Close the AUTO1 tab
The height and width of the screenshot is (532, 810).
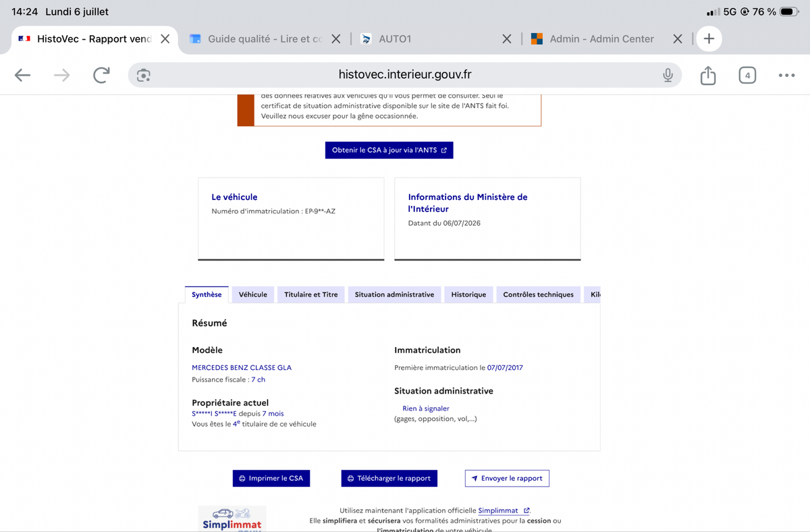click(x=507, y=39)
